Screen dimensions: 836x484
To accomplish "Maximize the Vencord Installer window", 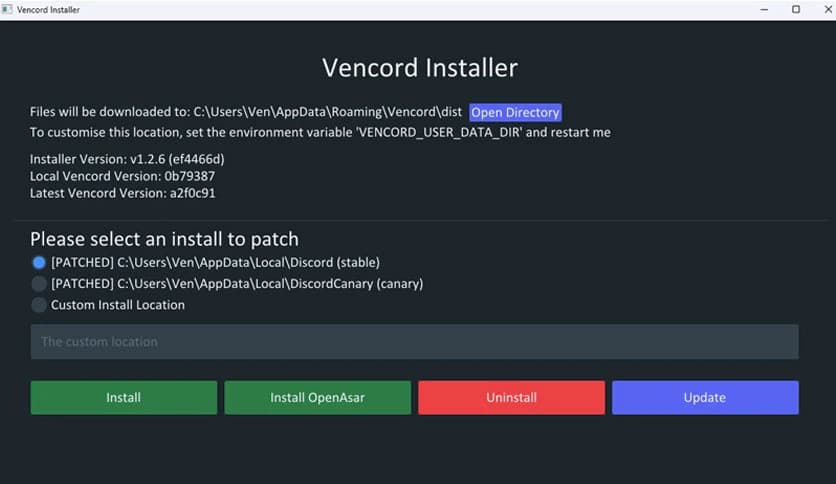I will click(x=796, y=10).
